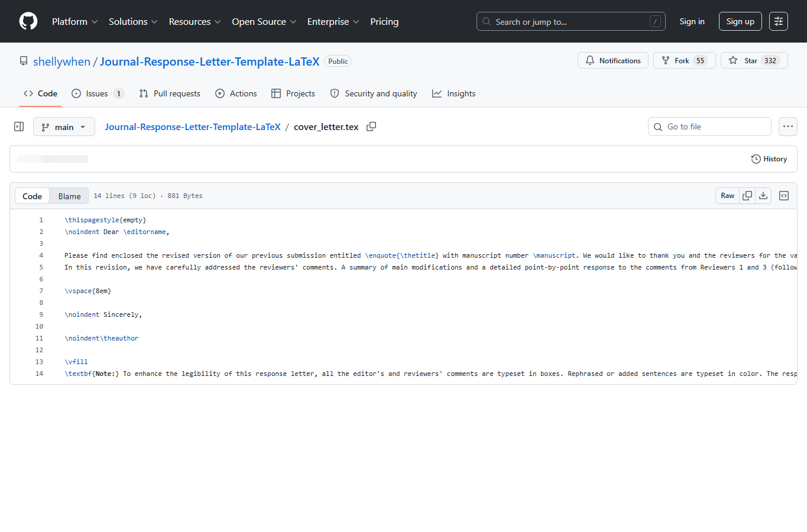Select line number 4
This screenshot has width=807, height=532.
41,255
